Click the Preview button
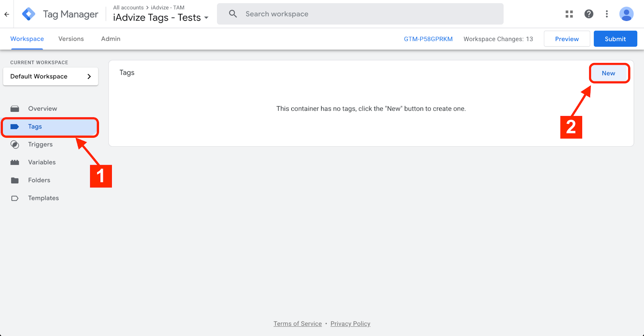Image resolution: width=644 pixels, height=336 pixels. tap(567, 39)
